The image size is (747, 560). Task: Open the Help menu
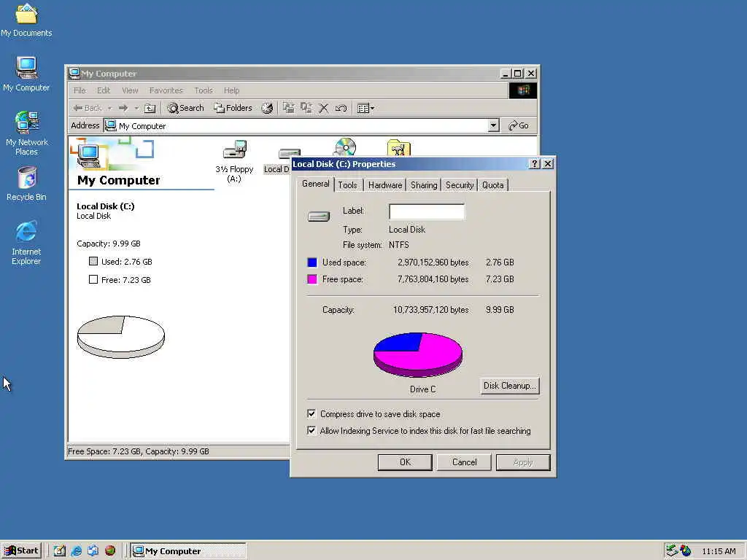231,90
